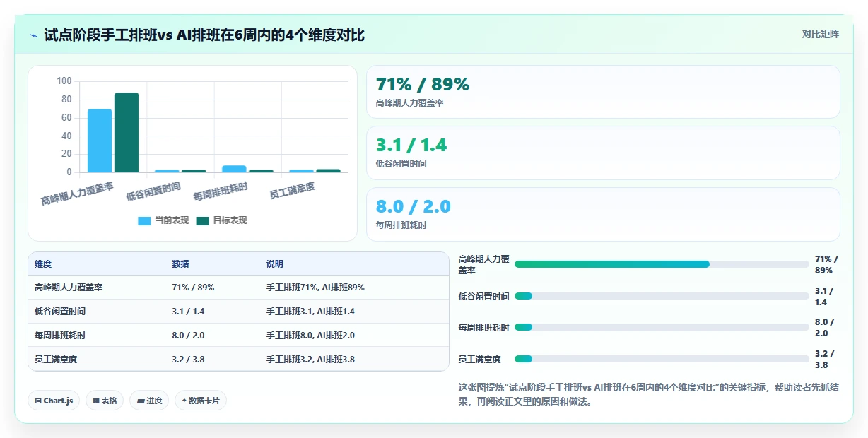
Task: Select the 3.1 / 1.4 低谷闲置时间 card
Action: click(x=603, y=153)
